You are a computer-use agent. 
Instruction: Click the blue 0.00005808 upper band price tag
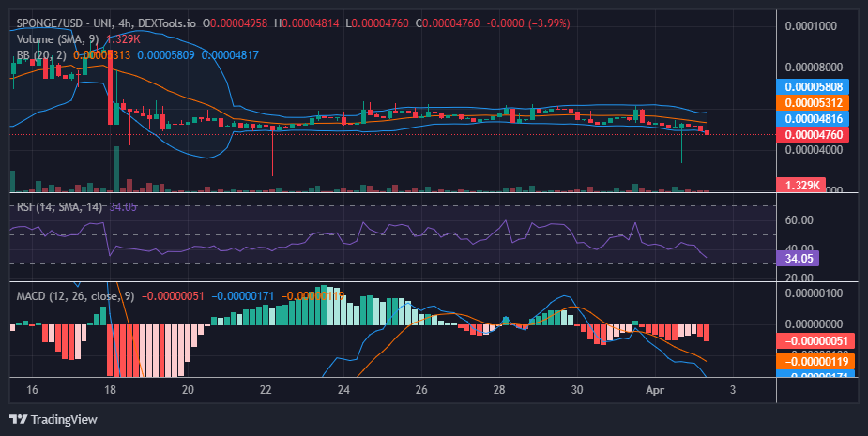tap(813, 87)
